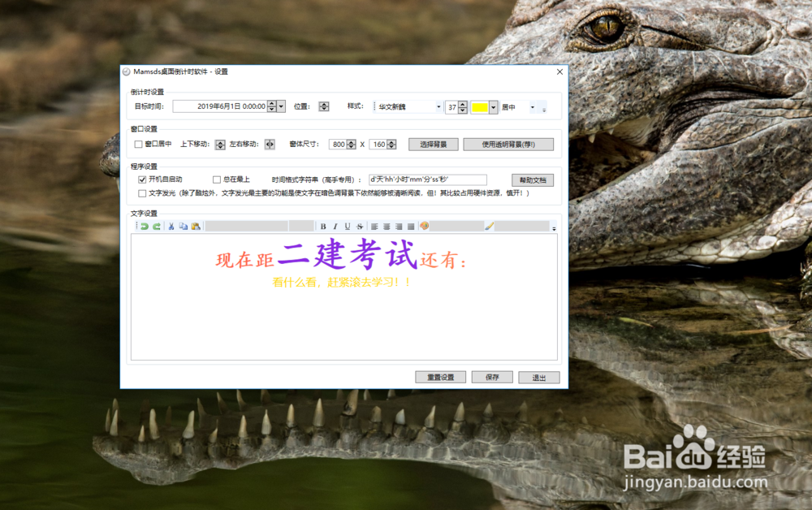Open the alignment dropdown beside 居中

point(533,106)
